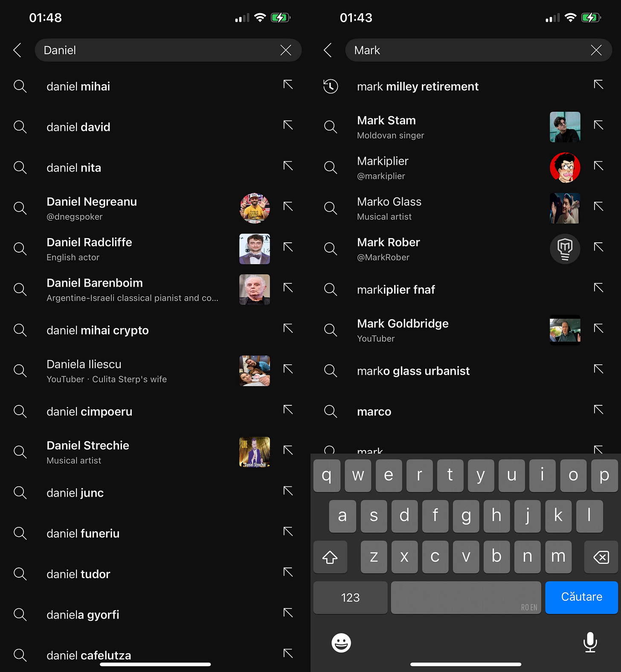Tap the keyboard space bar
The height and width of the screenshot is (672, 621).
pos(466,597)
